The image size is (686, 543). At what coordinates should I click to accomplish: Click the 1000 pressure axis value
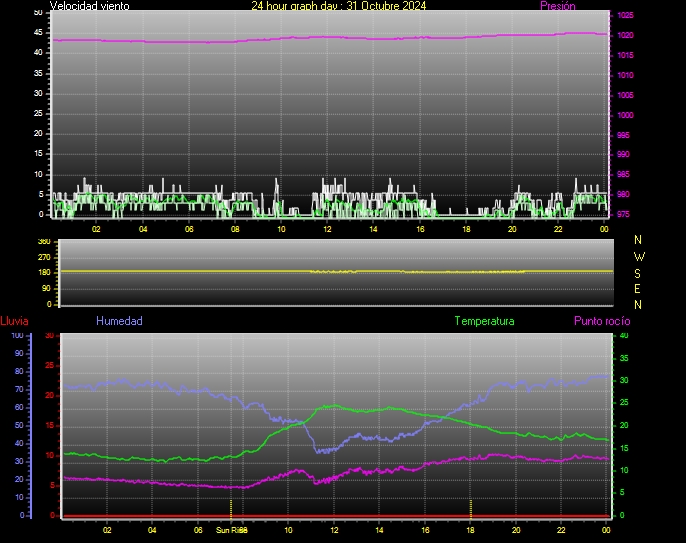625,115
